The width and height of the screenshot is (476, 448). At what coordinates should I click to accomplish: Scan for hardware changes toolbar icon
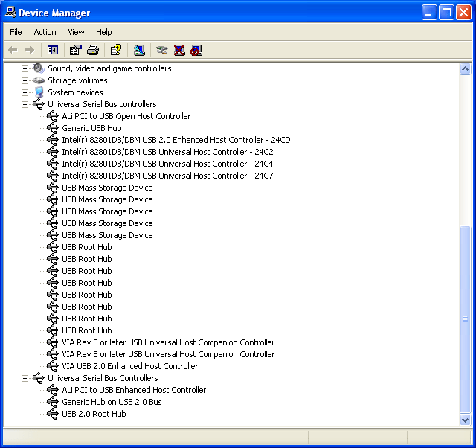tap(139, 50)
